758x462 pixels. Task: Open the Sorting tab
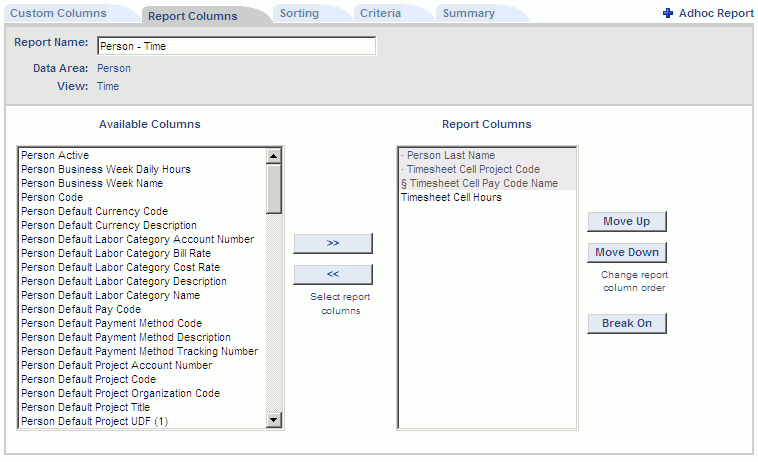(x=299, y=13)
